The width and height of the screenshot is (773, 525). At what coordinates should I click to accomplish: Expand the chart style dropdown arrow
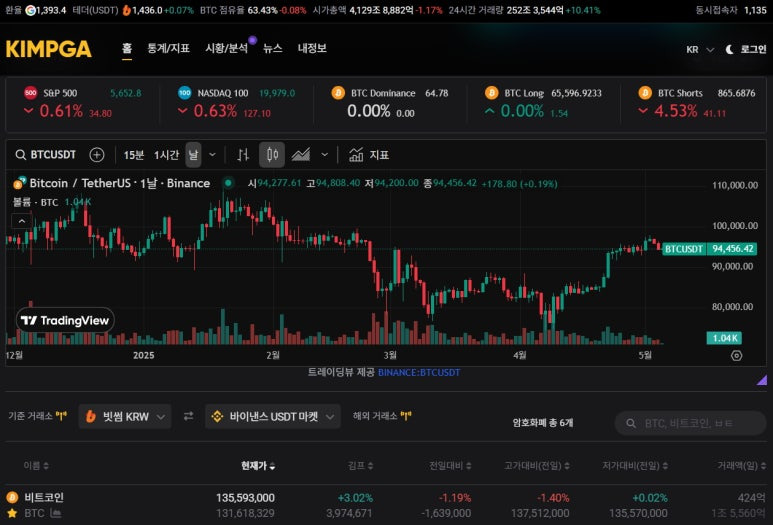click(x=324, y=155)
